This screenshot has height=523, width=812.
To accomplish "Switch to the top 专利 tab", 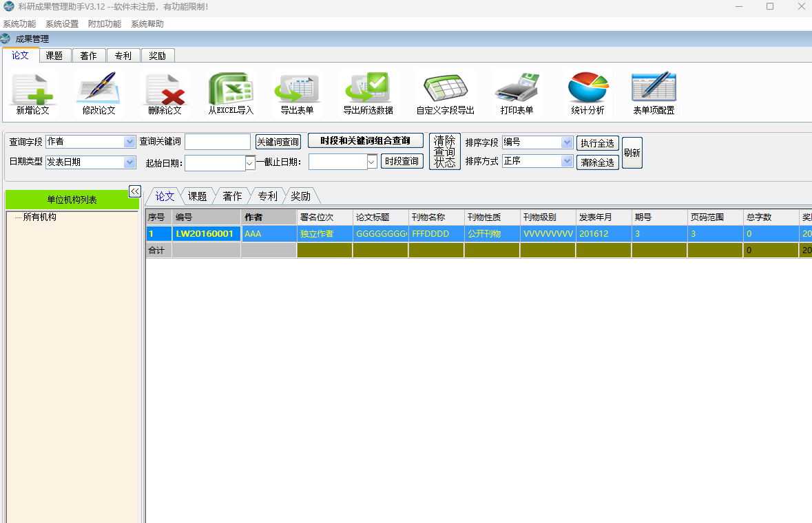I will 123,56.
